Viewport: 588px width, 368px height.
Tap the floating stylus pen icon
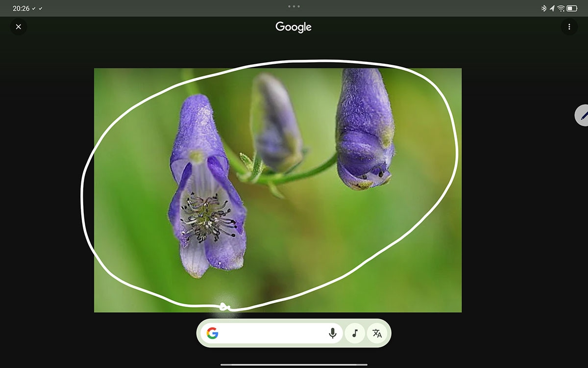582,115
